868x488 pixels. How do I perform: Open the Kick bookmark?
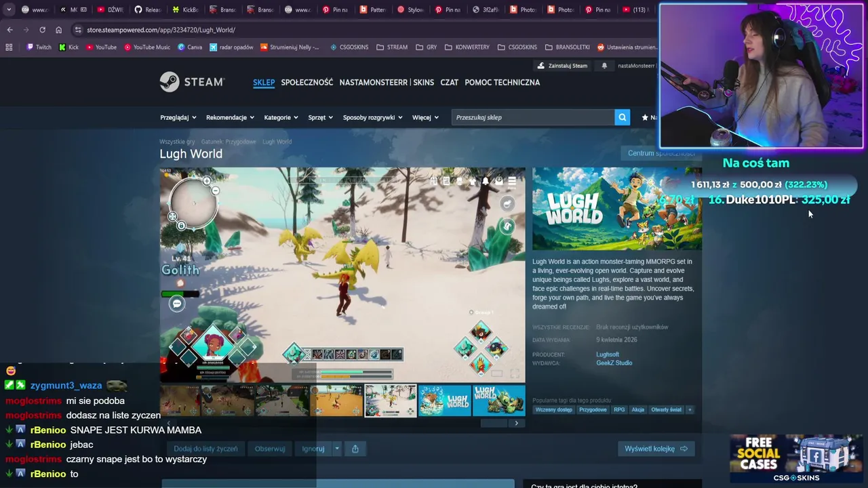coord(68,47)
